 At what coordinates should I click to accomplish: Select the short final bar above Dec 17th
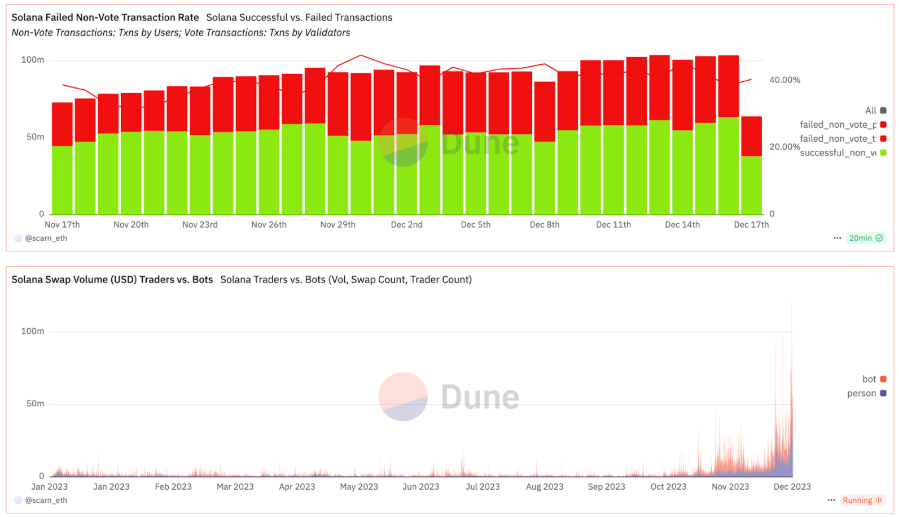pyautogui.click(x=751, y=165)
